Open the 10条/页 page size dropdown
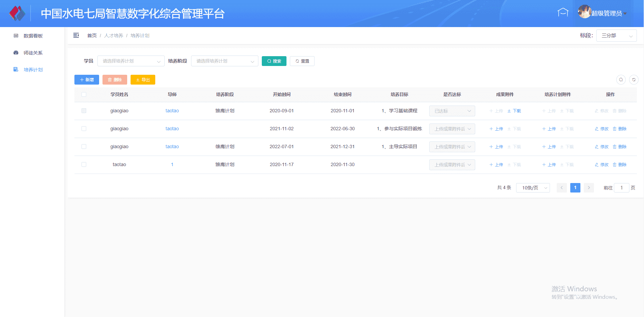The width and height of the screenshot is (644, 317). pyautogui.click(x=533, y=188)
